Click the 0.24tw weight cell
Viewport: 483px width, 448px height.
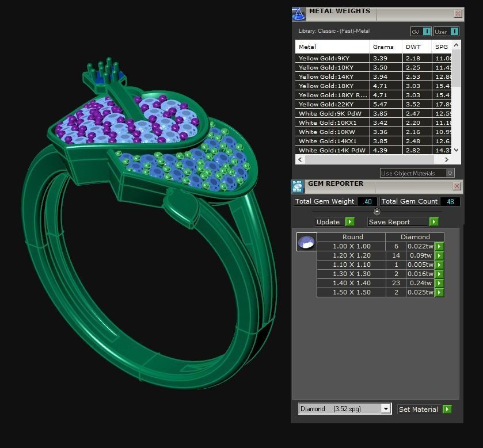coord(420,283)
